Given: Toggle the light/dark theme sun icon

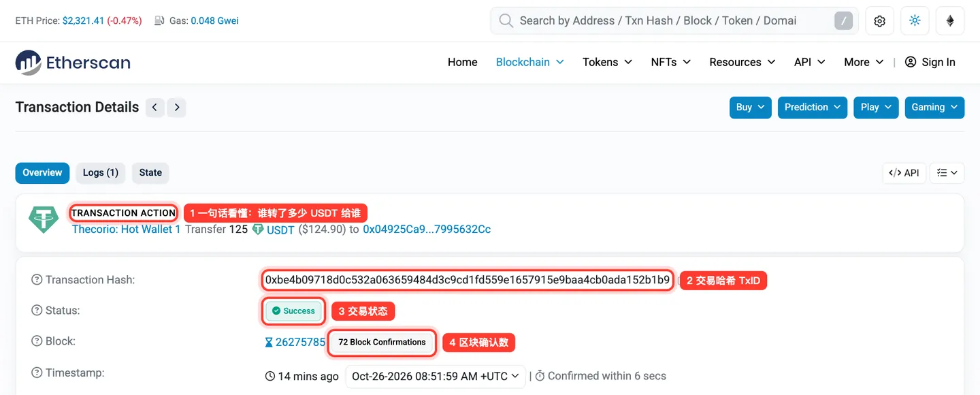Looking at the screenshot, I should tap(915, 20).
